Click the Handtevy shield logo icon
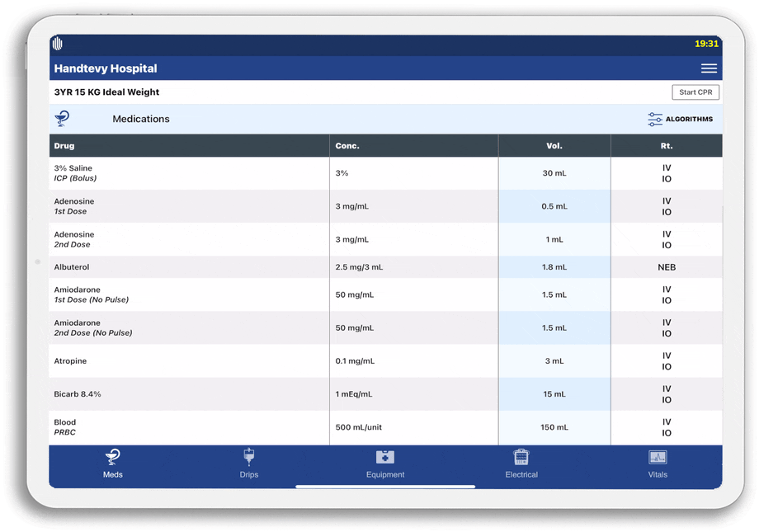 coord(58,44)
